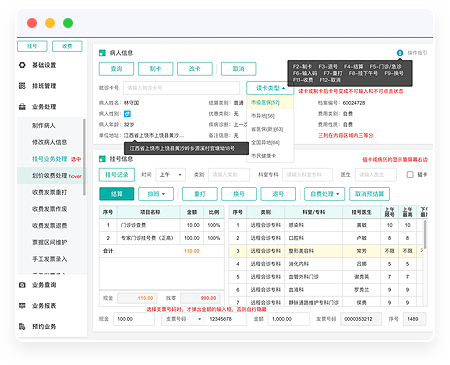Select 挂号业务处理 submenu item
The image size is (450, 365).
coord(50,159)
